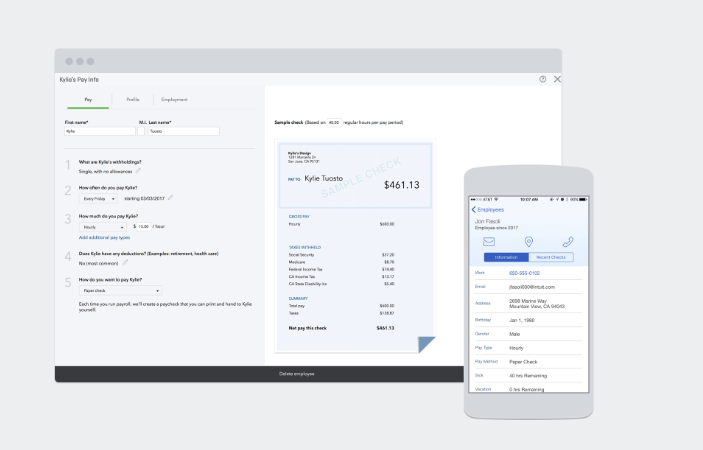Click the Federal Income Tax row

click(x=342, y=269)
